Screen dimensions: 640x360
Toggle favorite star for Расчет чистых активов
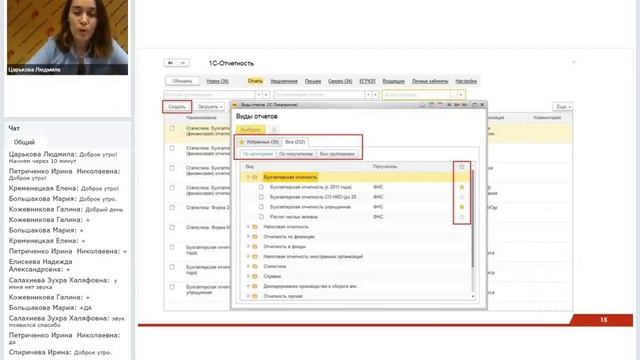[x=462, y=217]
